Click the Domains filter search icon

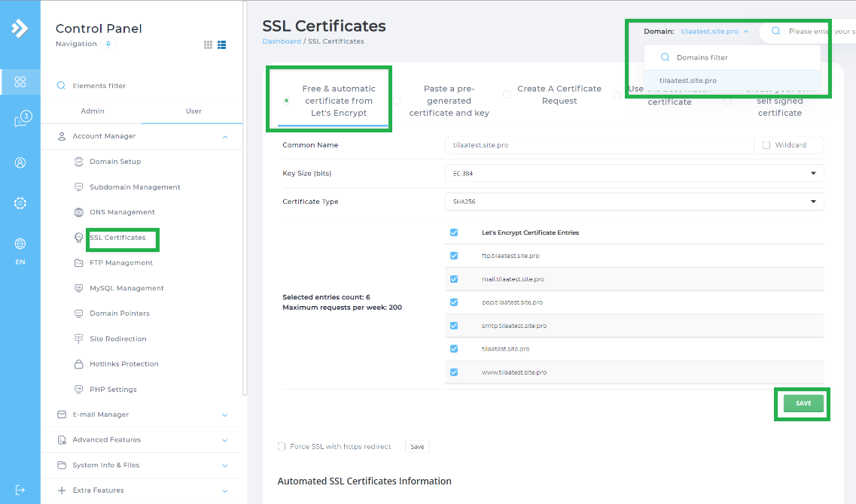pyautogui.click(x=665, y=57)
